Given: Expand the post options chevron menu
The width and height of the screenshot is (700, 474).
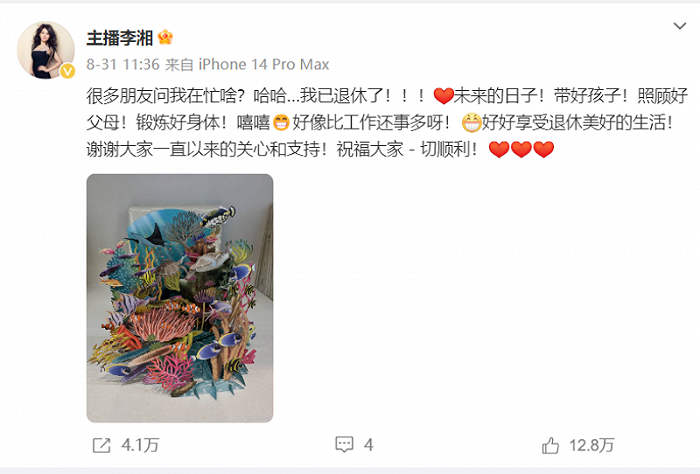Looking at the screenshot, I should [679, 26].
